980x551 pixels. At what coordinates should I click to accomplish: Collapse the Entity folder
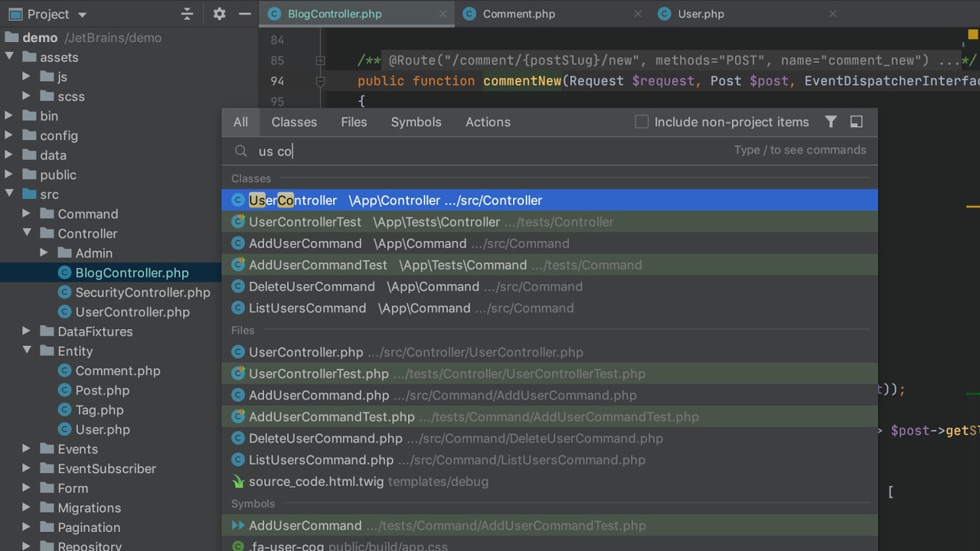(x=27, y=351)
